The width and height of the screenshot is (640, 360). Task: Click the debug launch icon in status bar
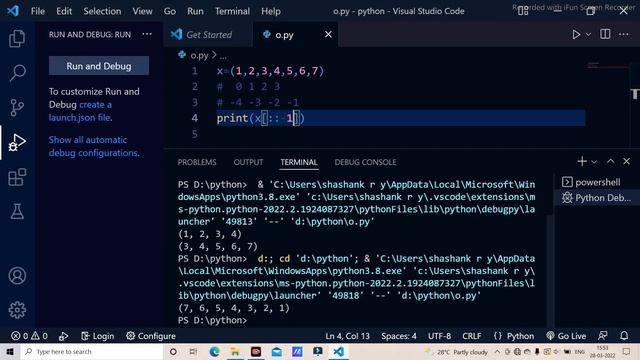click(63, 336)
